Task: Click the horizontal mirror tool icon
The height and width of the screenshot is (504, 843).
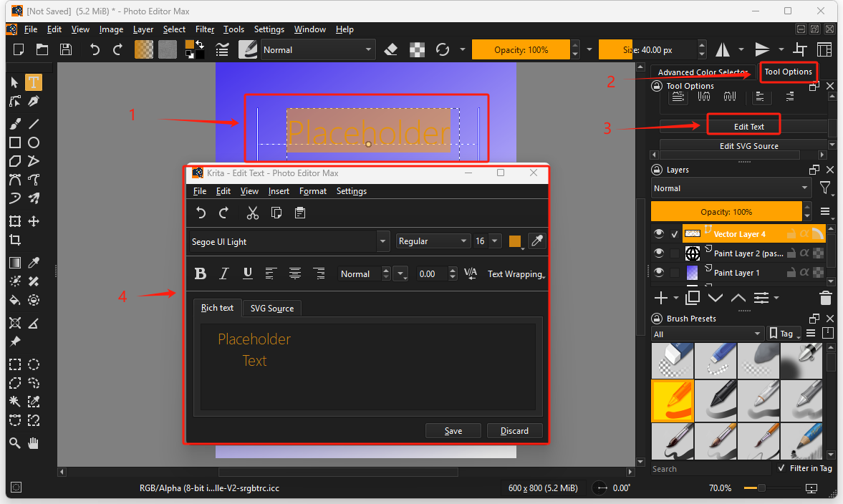Action: coord(723,50)
